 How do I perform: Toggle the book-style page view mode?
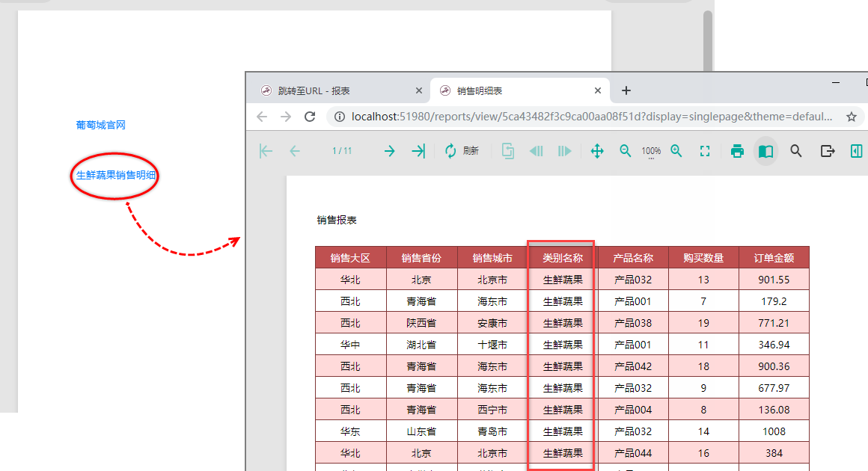coord(765,151)
